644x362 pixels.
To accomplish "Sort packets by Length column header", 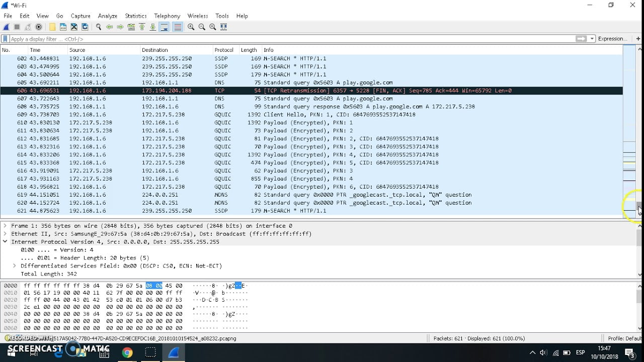I will tap(250, 50).
